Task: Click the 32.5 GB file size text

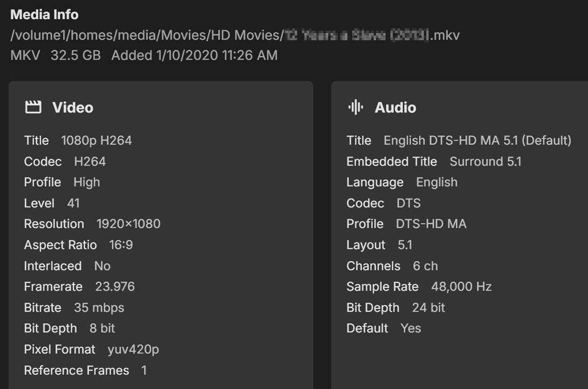Action: coord(75,55)
